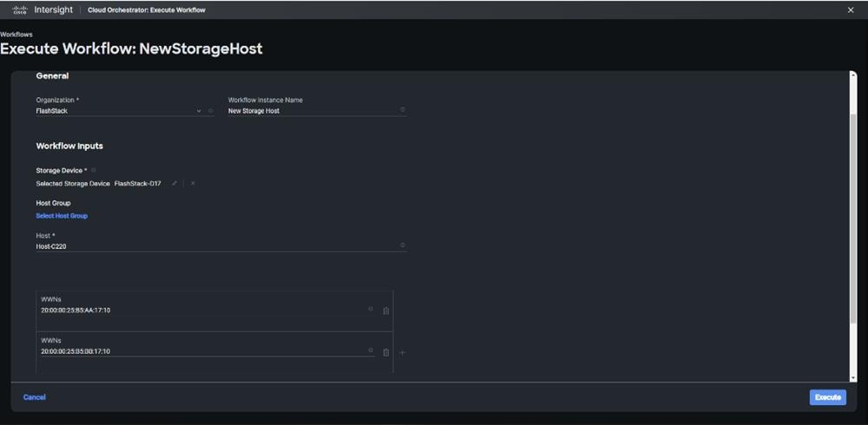Open the FlashStack organization selector
Viewport: 868px width, 425px height.
113,111
